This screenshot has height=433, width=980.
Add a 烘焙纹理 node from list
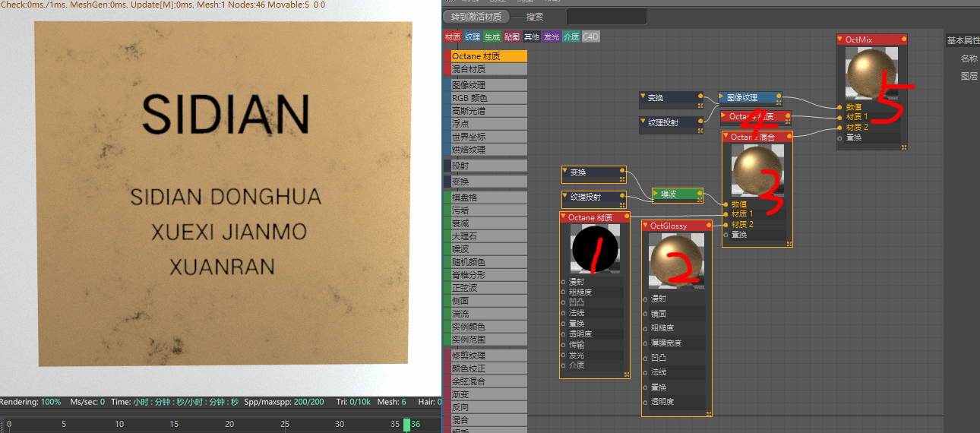tap(485, 150)
